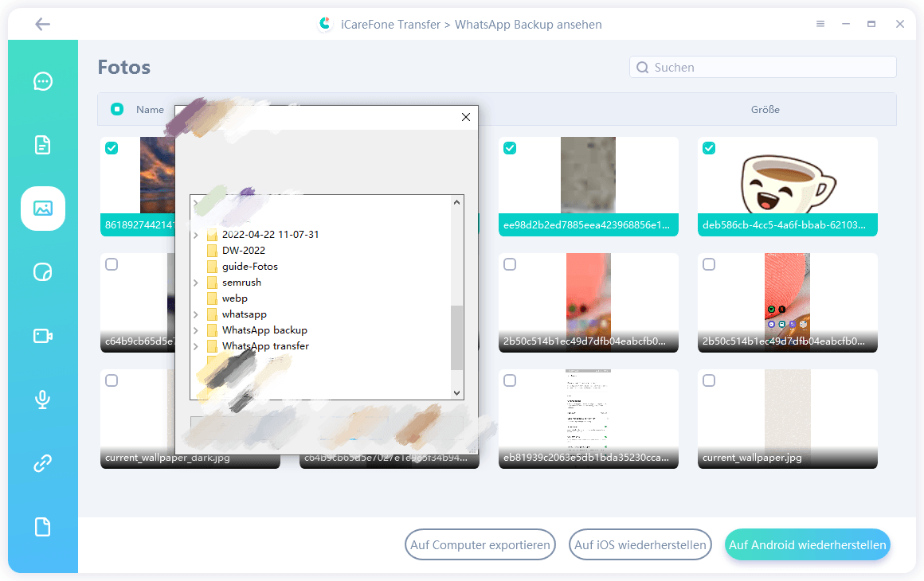Open the documents sidebar icon
This screenshot has width=924, height=581.
coord(43,145)
